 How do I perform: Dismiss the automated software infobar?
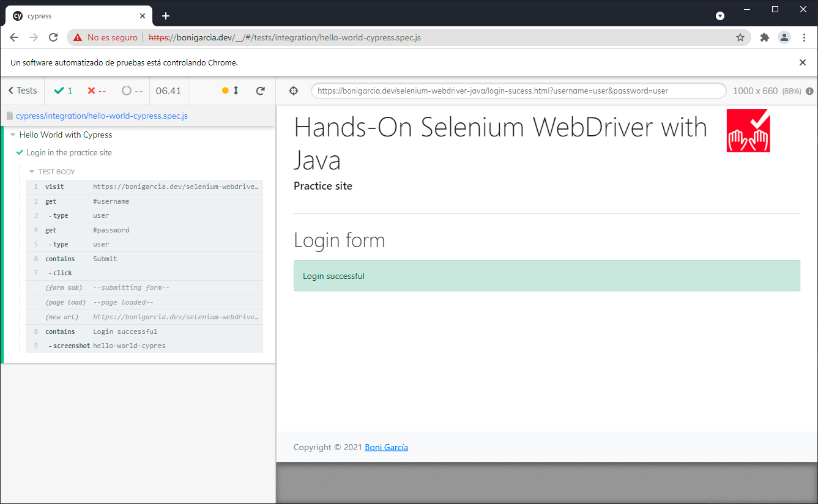pos(803,62)
